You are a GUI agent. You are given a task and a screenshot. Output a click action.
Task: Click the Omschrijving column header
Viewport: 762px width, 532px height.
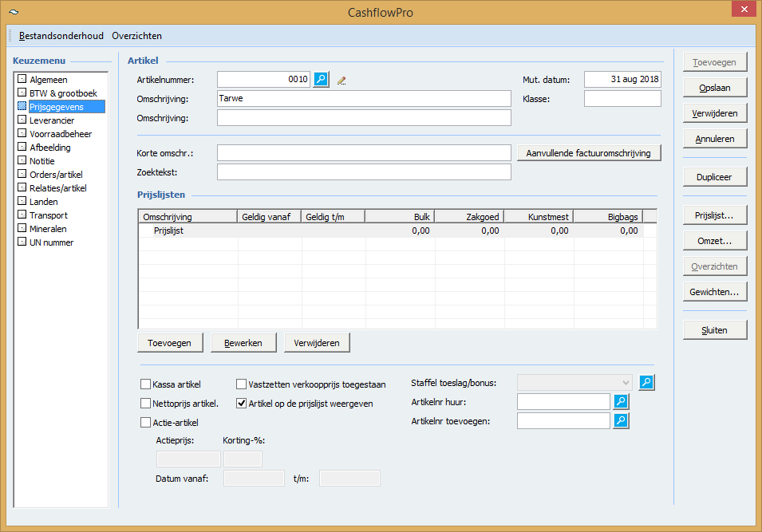pyautogui.click(x=188, y=217)
